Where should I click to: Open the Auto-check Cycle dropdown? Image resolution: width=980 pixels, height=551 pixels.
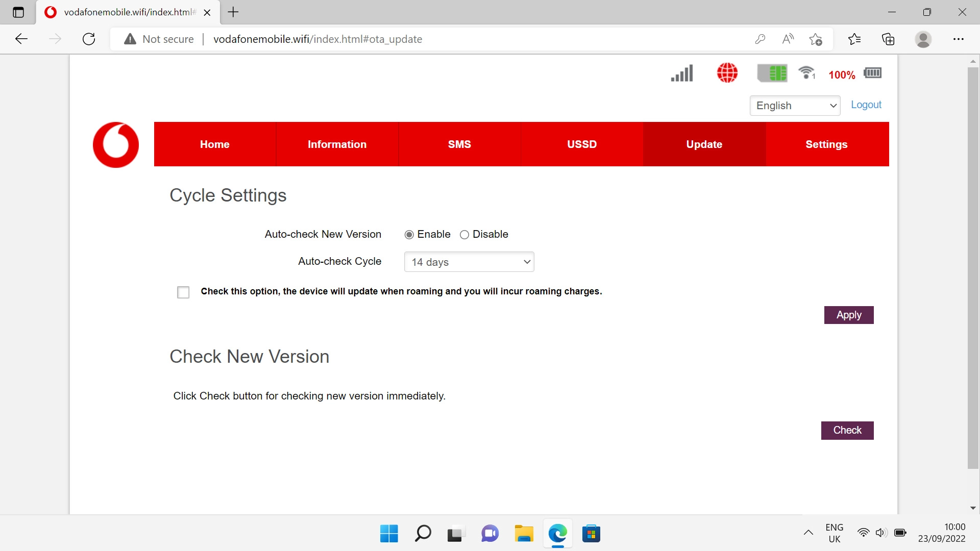(469, 262)
